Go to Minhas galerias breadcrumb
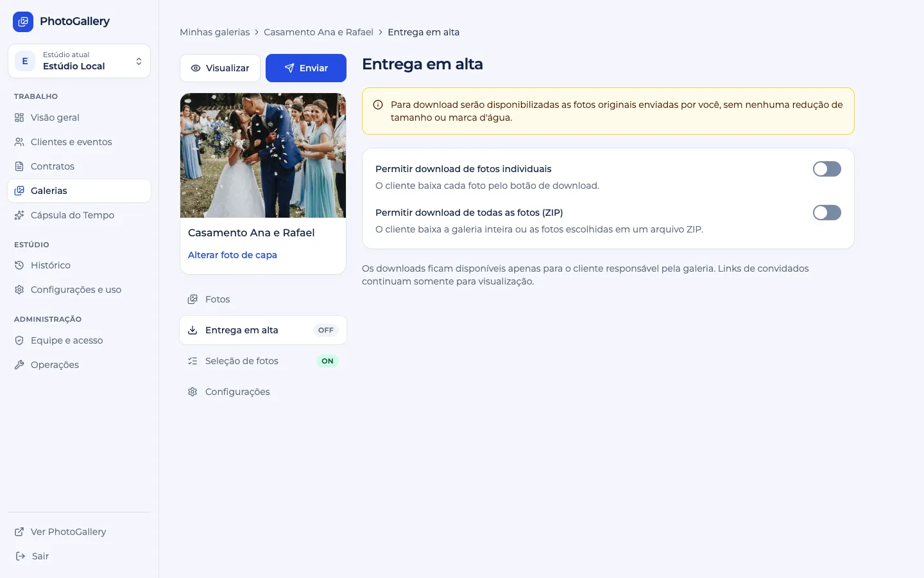The height and width of the screenshot is (578, 924). point(214,32)
